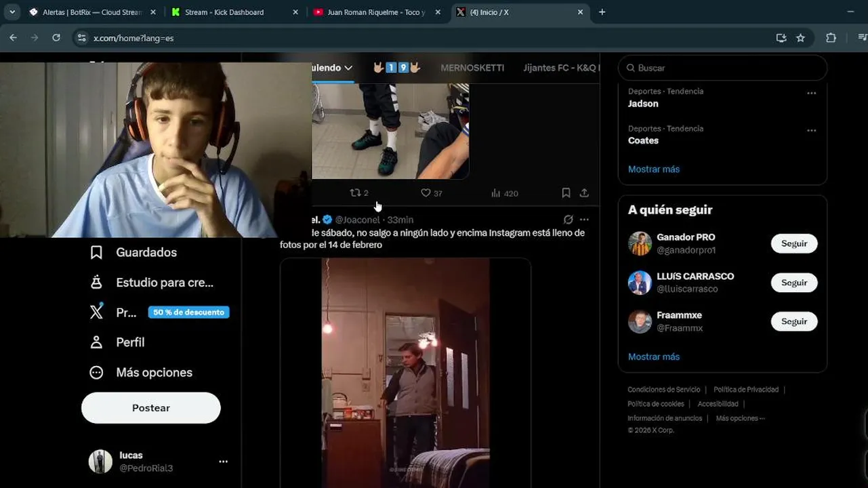Viewport: 868px width, 488px height.
Task: Bookmark this page with star icon
Action: [x=800, y=38]
